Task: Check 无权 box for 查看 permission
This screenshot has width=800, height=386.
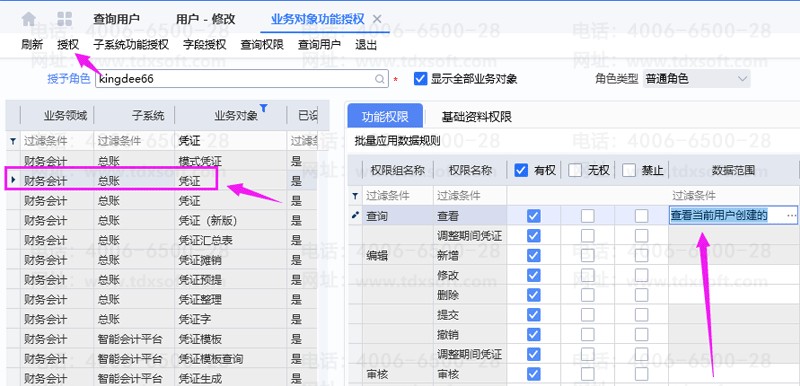Action: (x=587, y=216)
